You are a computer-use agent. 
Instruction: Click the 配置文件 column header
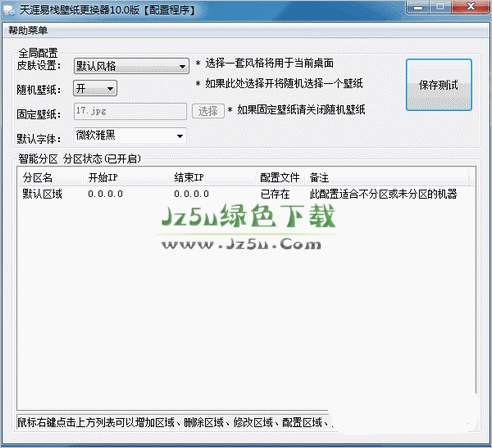(x=280, y=178)
